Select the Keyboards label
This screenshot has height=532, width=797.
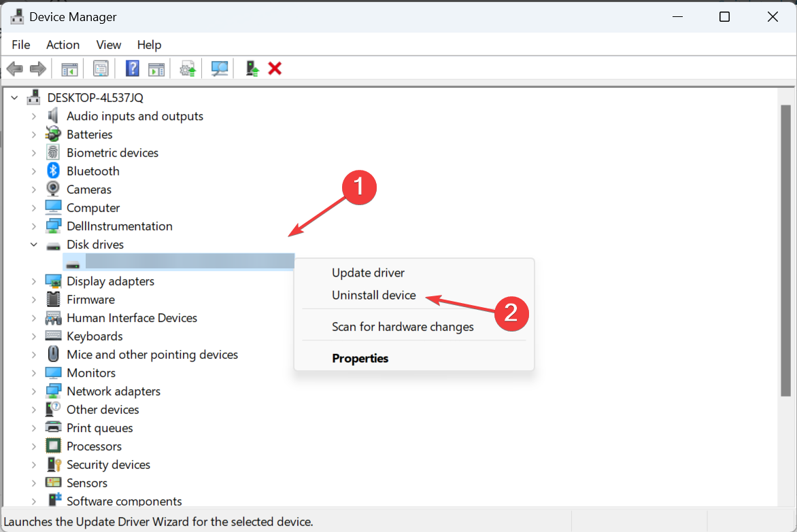tap(95, 336)
